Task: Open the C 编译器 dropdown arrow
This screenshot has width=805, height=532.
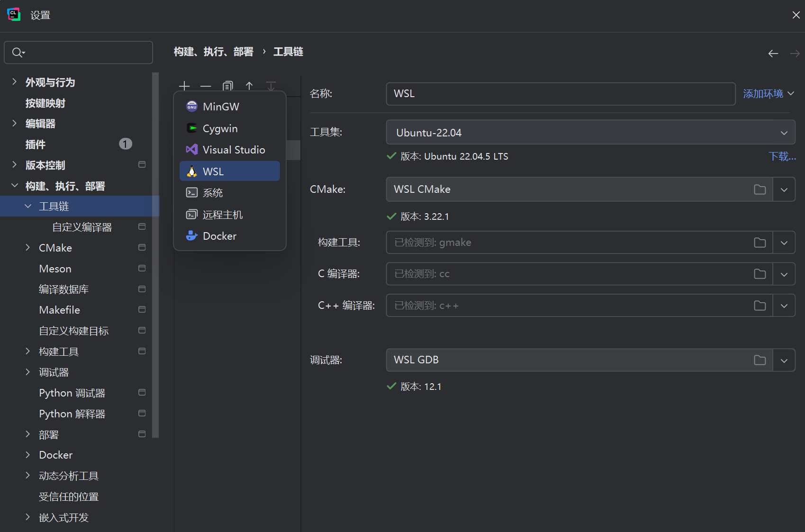Action: 784,274
